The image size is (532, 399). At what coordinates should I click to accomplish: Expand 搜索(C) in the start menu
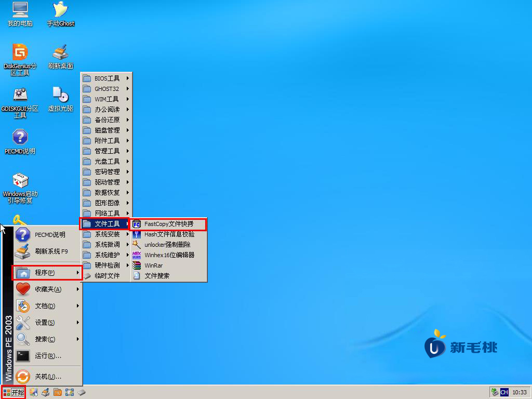47,339
